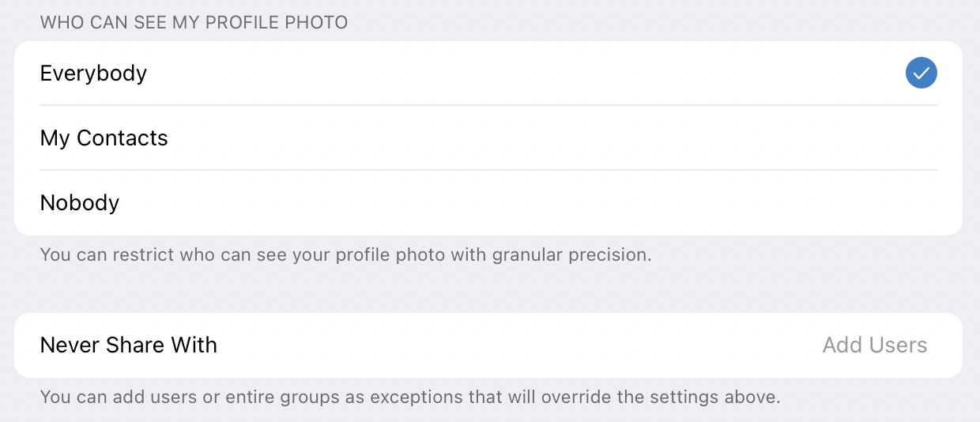The image size is (980, 422).
Task: Set profile photo visibility to Nobody
Action: pos(488,203)
